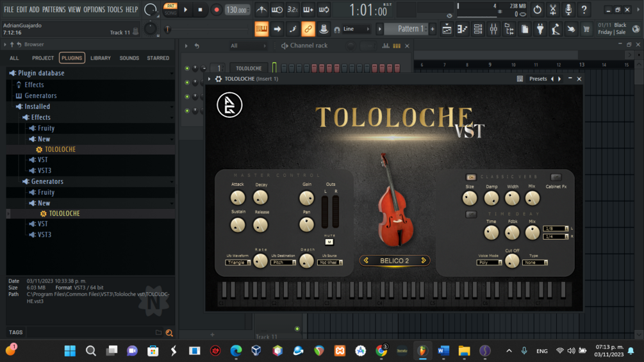Open the Line snap dropdown
This screenshot has height=362, width=644.
click(x=356, y=29)
